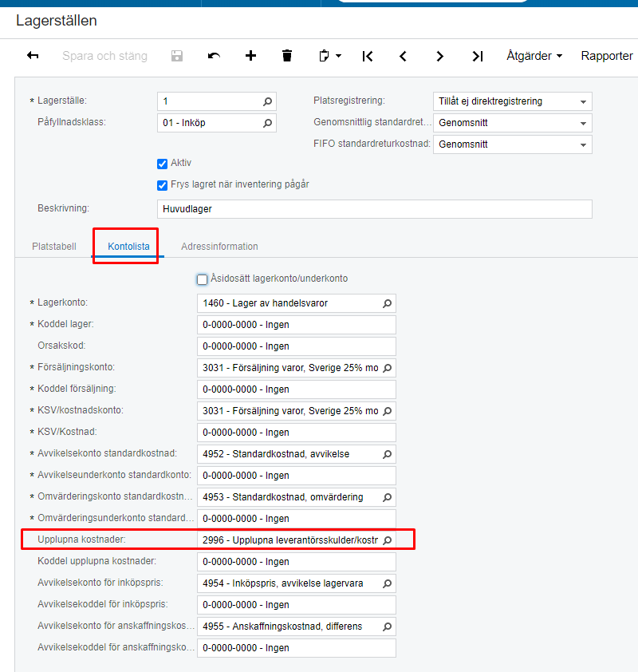Switch to the Platstabell tab
Image resolution: width=638 pixels, height=672 pixels.
53,246
